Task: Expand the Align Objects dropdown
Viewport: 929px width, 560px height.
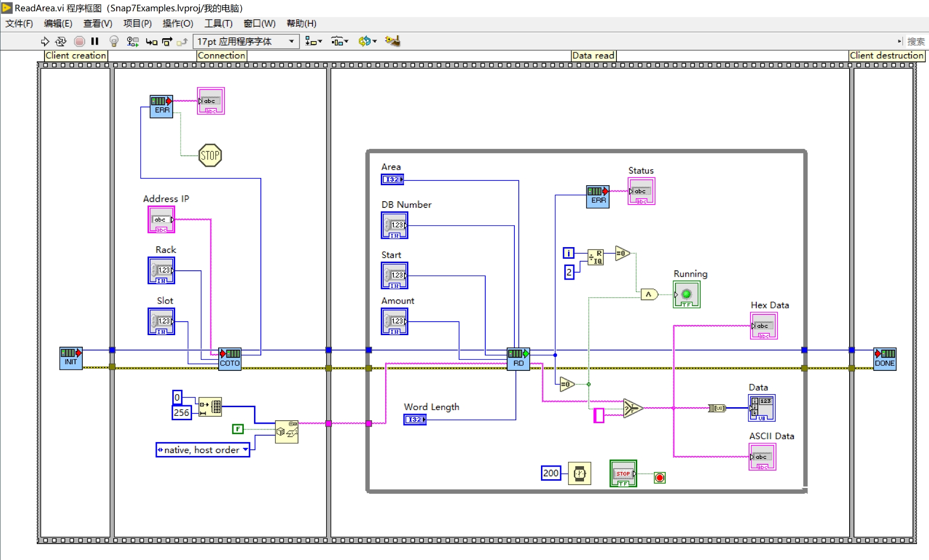Action: [314, 42]
